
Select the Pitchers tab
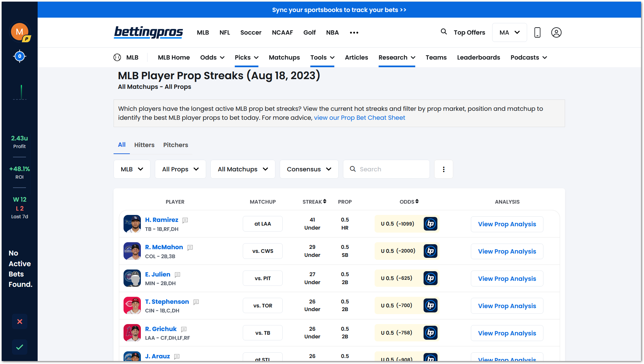coord(175,145)
